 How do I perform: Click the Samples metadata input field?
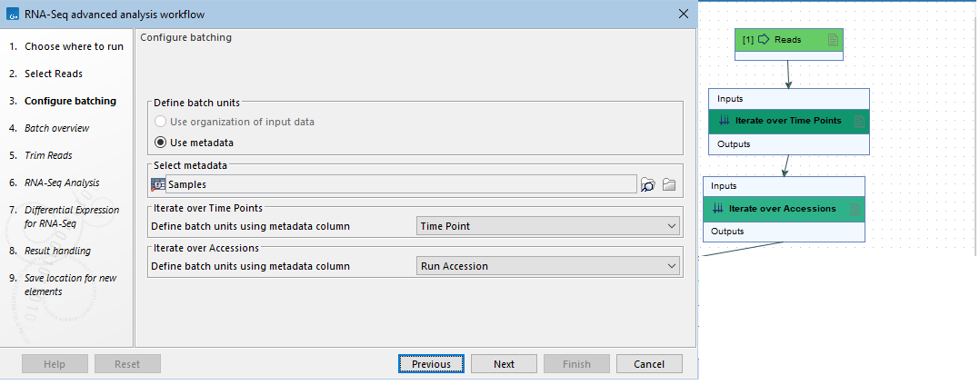(x=400, y=184)
